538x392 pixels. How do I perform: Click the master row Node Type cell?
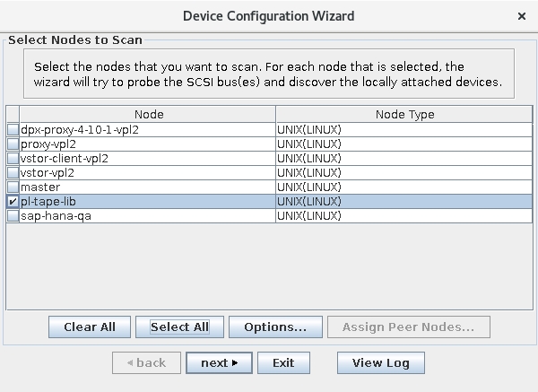point(403,187)
